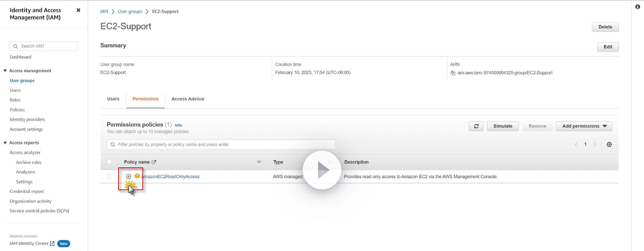
Task: Open Credential report
Action: 27,191
